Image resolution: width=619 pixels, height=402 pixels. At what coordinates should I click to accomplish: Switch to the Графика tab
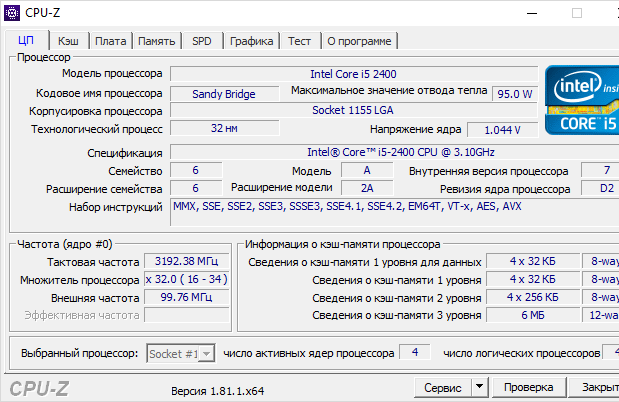[251, 41]
